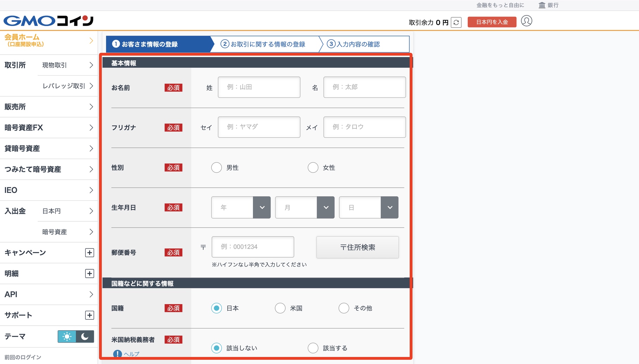Open 販売所 in the sidebar
639x364 pixels.
49,107
